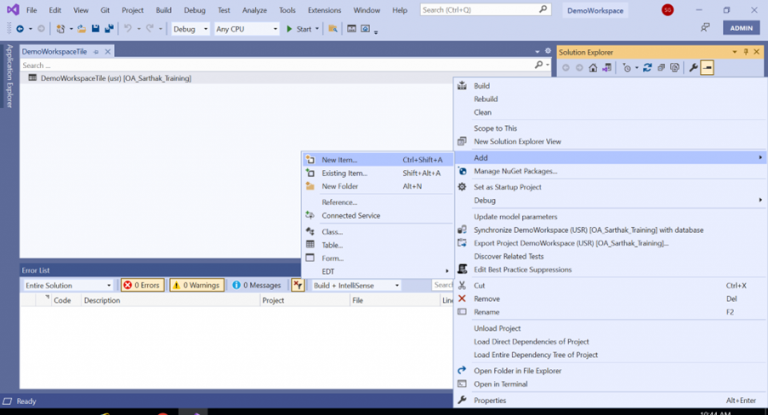Open the document list dropdown arrow

[x=537, y=51]
